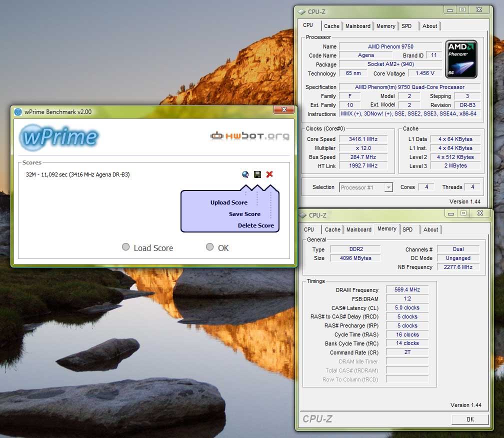Click the HT Link 1992.7 MHz value
This screenshot has width=504, height=438.
[x=363, y=165]
